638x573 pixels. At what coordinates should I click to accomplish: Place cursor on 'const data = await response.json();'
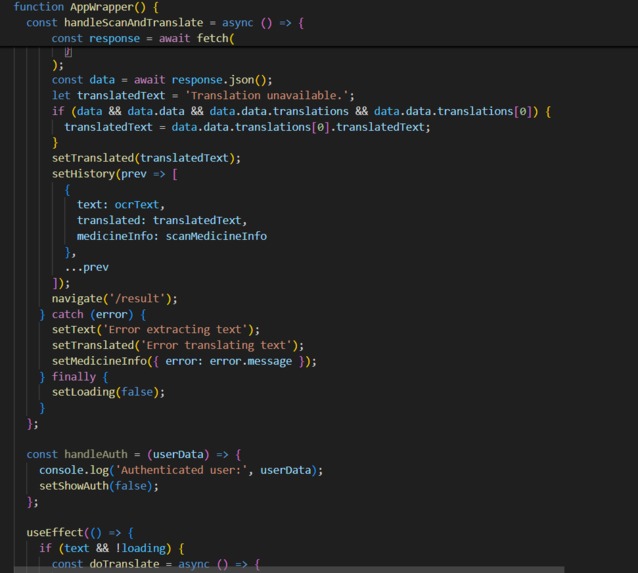(162, 80)
